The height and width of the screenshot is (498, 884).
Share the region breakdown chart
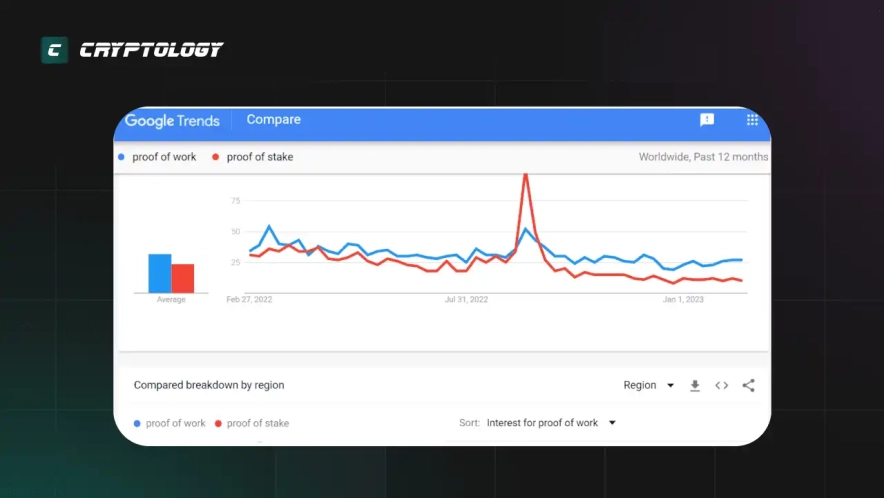click(748, 385)
